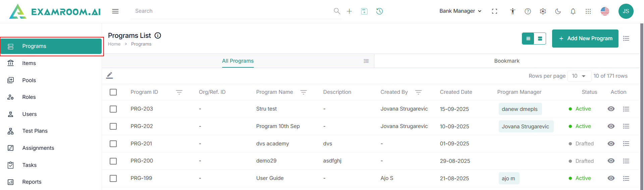Open the apps grid launcher
The image size is (644, 190).
[x=588, y=11]
